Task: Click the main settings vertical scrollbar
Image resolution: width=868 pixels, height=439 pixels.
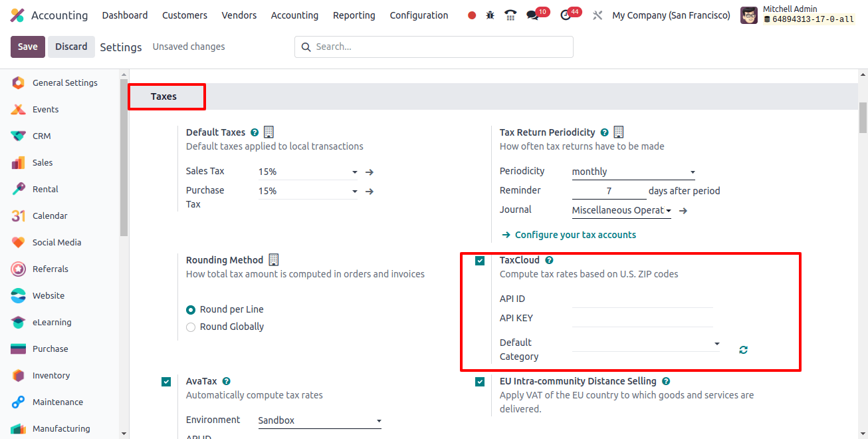Action: (863, 118)
